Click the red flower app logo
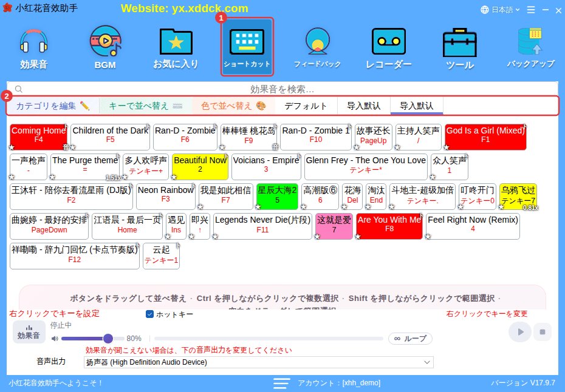Image resolution: width=565 pixels, height=392 pixels. pos(7,8)
